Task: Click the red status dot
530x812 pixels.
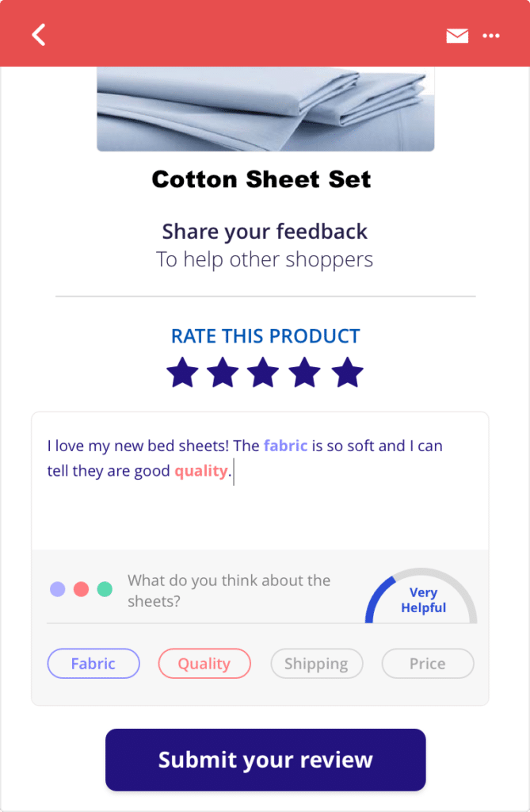Action: [x=81, y=588]
